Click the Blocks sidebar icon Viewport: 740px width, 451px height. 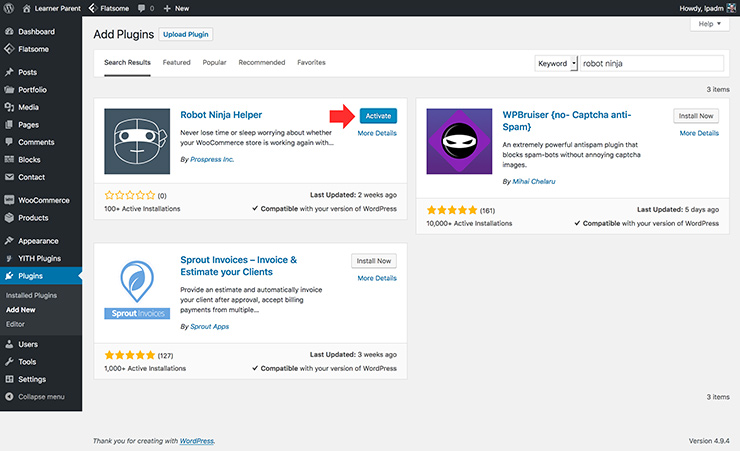click(x=9, y=159)
